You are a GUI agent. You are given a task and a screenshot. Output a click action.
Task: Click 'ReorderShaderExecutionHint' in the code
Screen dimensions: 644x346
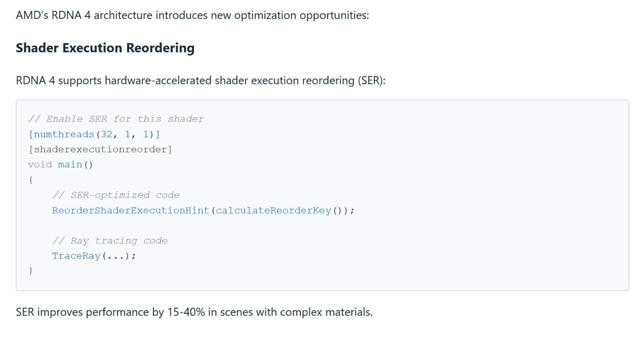[x=131, y=211]
